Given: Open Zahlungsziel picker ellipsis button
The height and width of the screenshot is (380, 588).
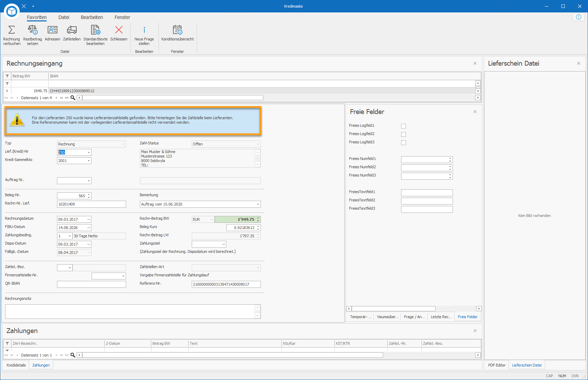Looking at the screenshot, I should point(224,244).
